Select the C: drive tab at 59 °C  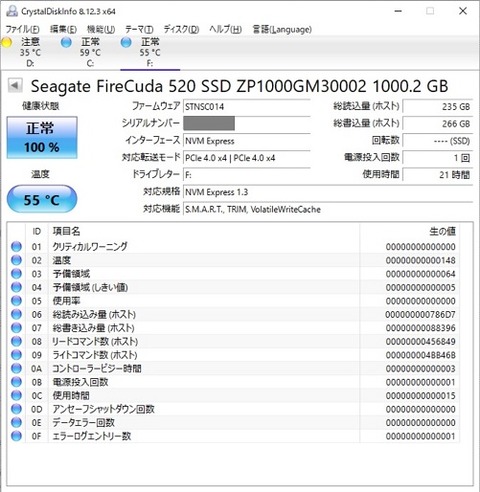pyautogui.click(x=90, y=52)
